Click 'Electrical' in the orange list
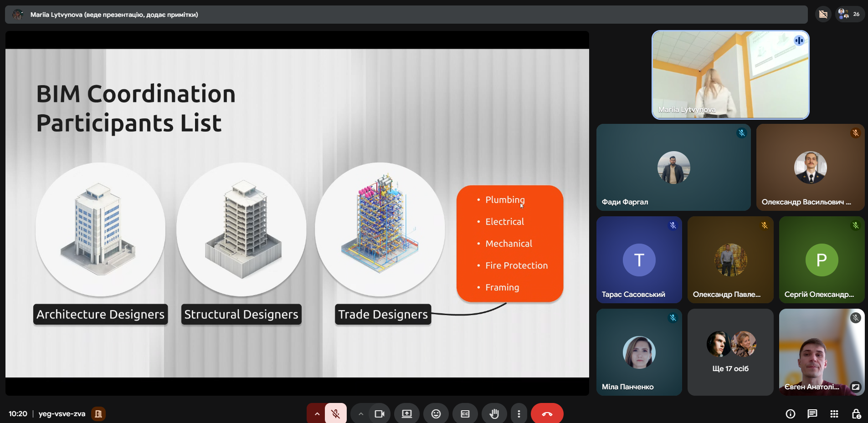868x423 pixels. point(505,222)
